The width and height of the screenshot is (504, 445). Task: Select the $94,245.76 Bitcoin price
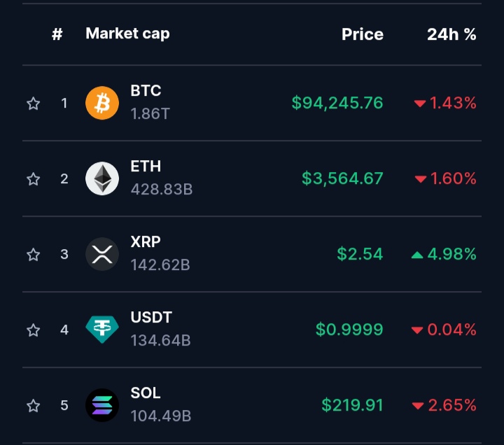[x=337, y=103]
